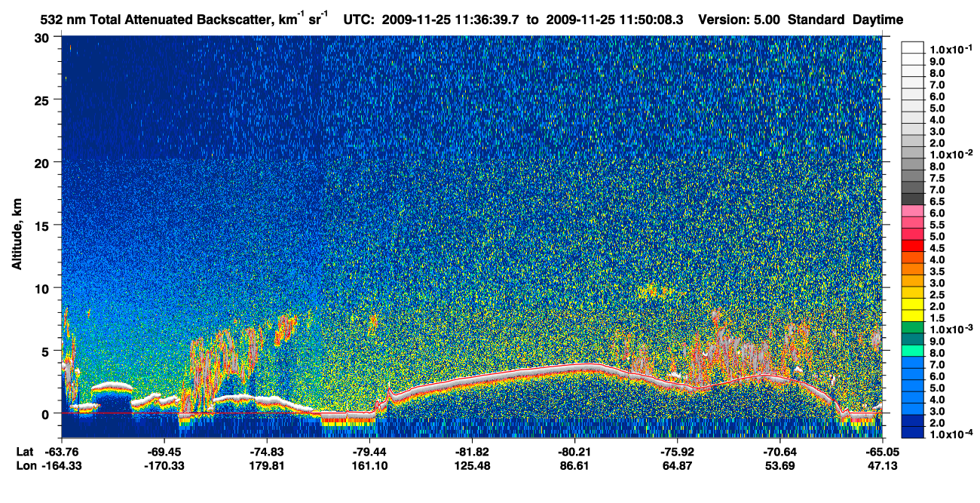Pick the bright red swatch in the colorbar

913,246
